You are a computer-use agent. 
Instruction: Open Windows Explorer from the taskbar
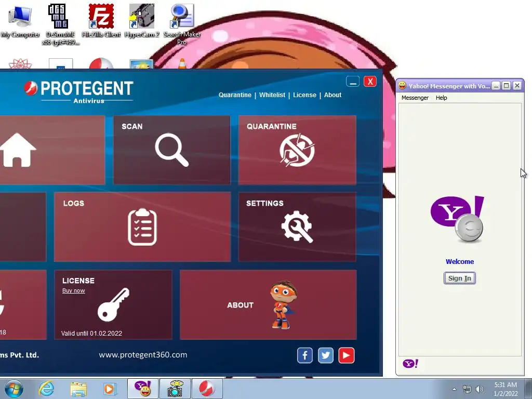78,389
